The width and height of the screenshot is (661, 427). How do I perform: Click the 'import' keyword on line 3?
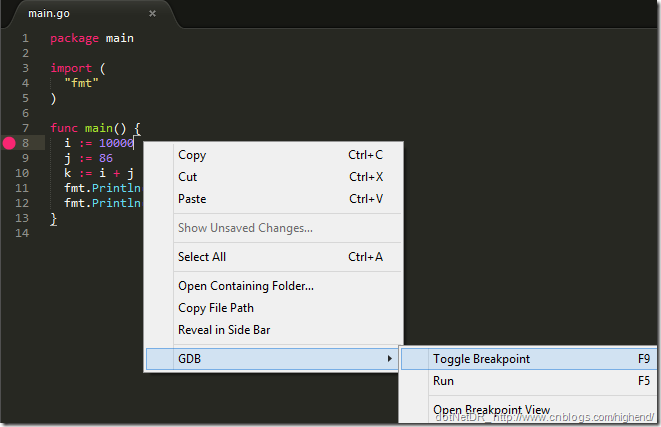(x=71, y=68)
